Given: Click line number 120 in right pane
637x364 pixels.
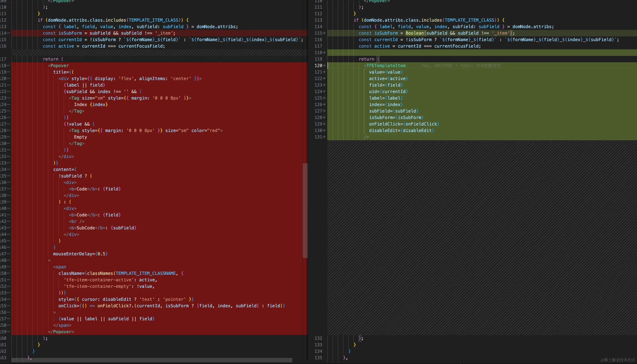Looking at the screenshot, I should coord(318,66).
